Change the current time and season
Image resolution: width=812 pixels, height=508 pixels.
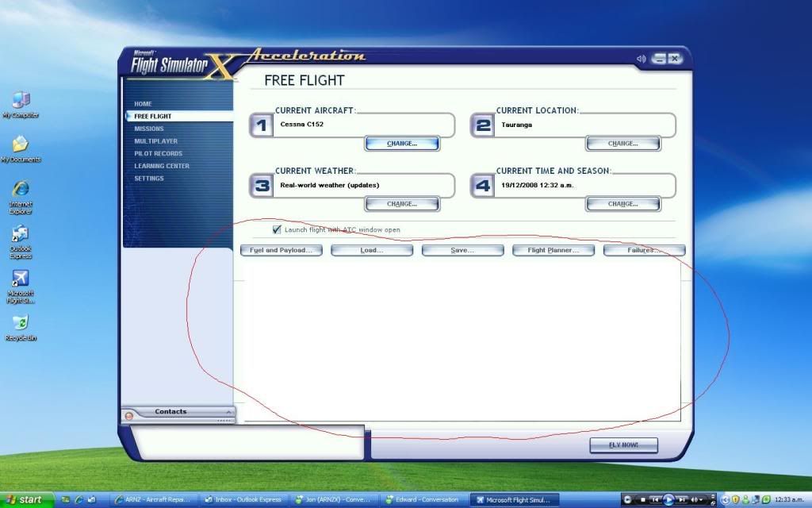(x=622, y=204)
